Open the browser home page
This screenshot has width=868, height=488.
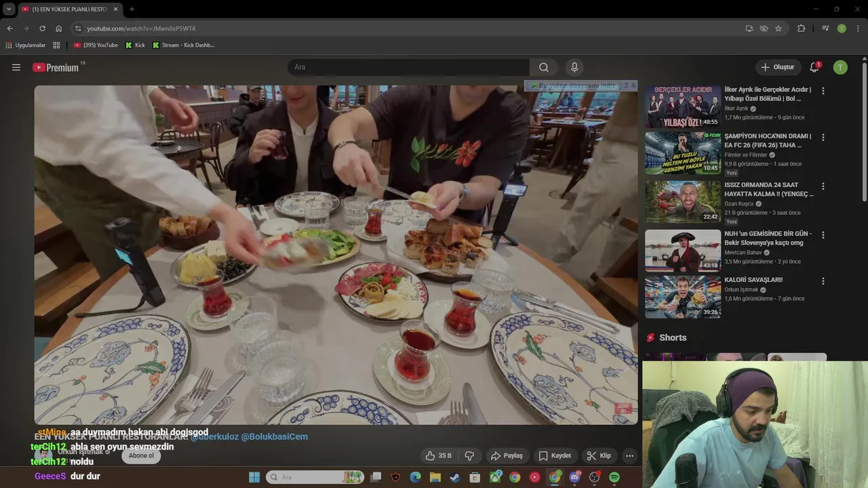pos(59,28)
